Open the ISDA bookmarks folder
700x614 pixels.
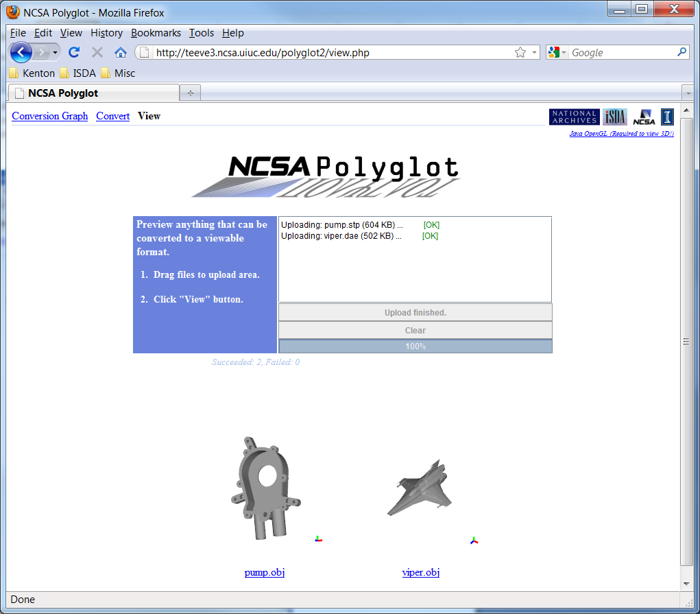pyautogui.click(x=78, y=73)
